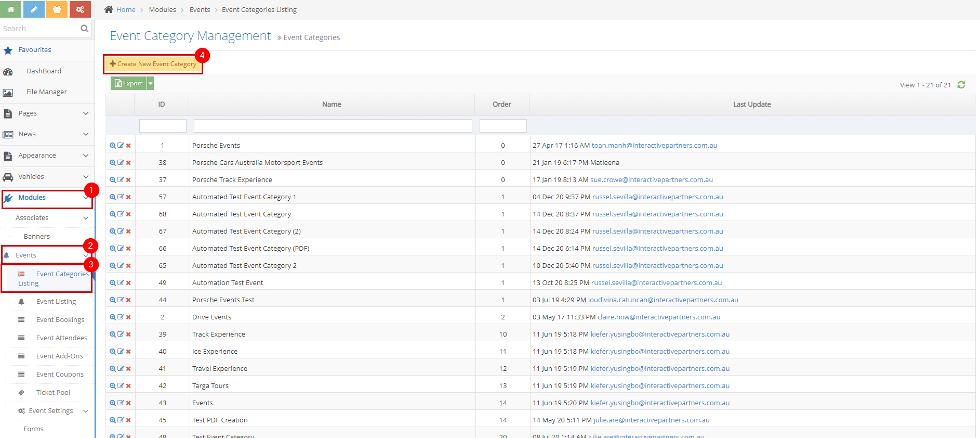The width and height of the screenshot is (980, 438).
Task: Click the search magnifier icon
Action: click(84, 29)
